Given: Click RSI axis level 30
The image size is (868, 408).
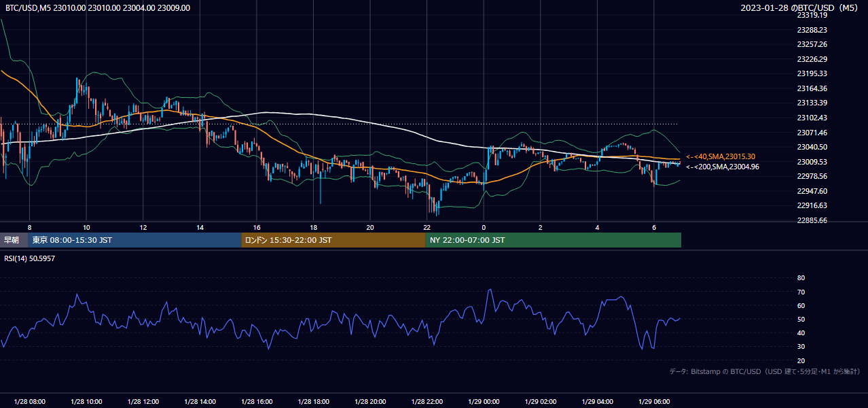Looking at the screenshot, I should 801,347.
